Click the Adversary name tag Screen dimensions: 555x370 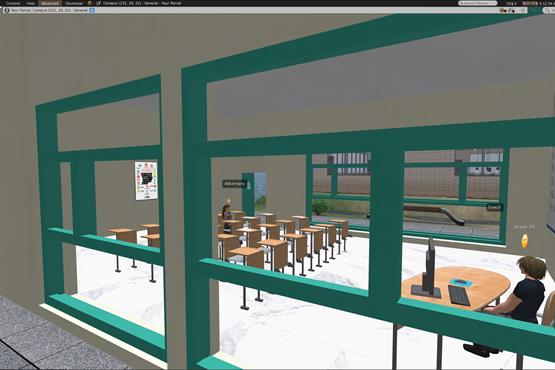coord(235,184)
